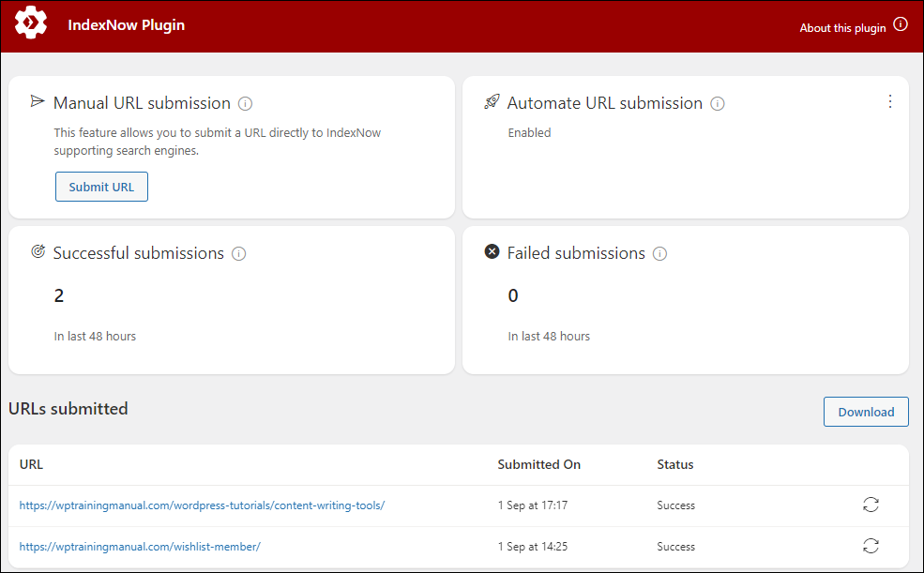924x573 pixels.
Task: Click the Status column header
Action: pos(675,464)
